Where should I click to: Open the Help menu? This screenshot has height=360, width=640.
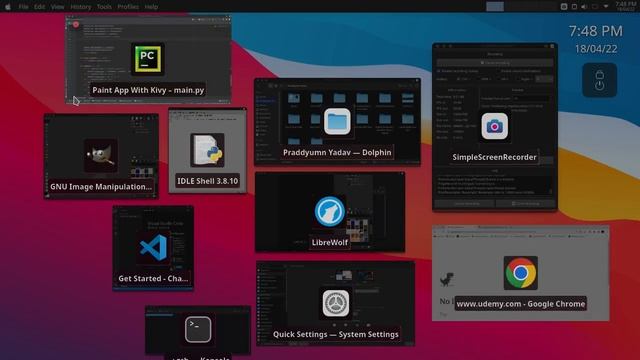[x=151, y=7]
